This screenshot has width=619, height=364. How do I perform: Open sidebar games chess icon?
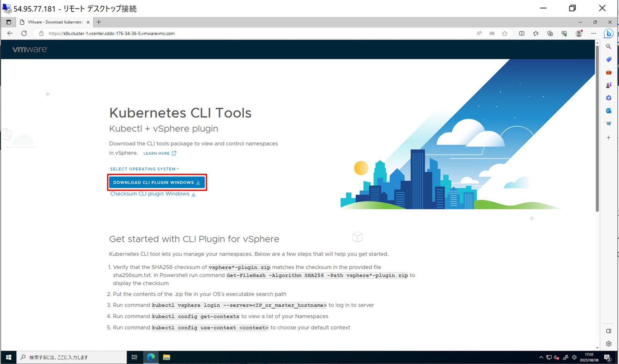tap(609, 85)
